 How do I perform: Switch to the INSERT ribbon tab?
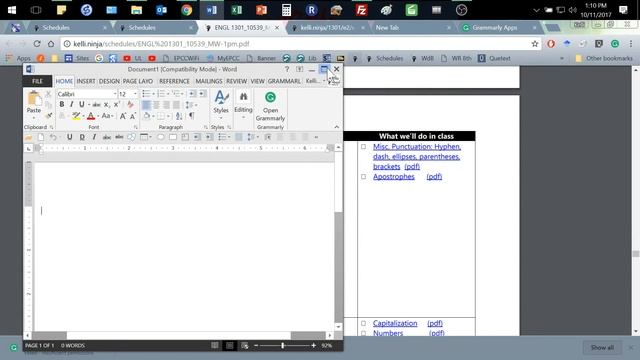(86, 81)
